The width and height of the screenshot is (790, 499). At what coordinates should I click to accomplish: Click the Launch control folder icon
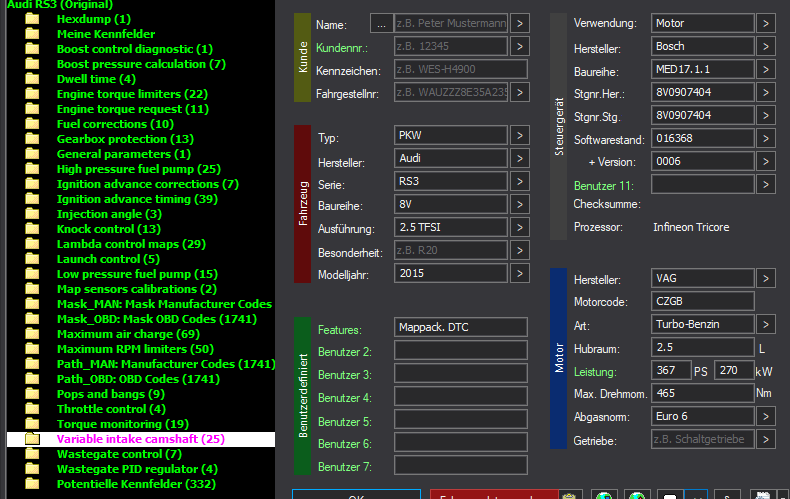tap(32, 259)
